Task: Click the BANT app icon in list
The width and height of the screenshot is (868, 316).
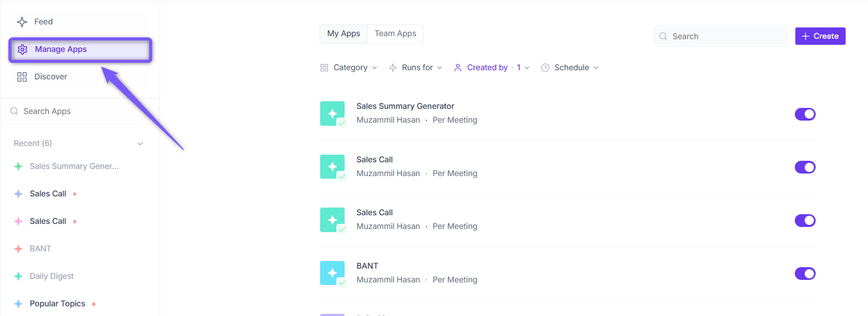Action: click(332, 273)
